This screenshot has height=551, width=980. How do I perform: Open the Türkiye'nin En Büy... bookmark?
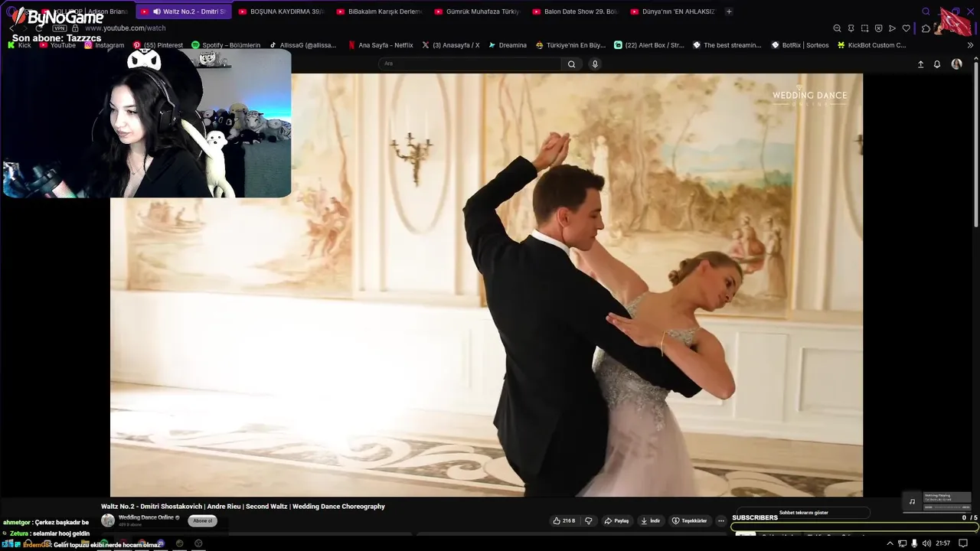pyautogui.click(x=570, y=45)
